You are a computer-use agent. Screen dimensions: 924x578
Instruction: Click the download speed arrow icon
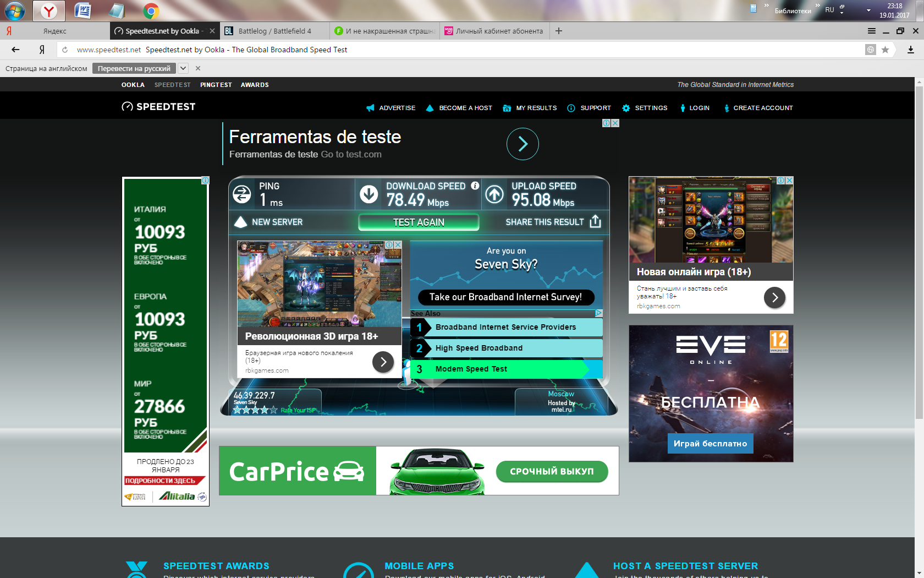pyautogui.click(x=369, y=194)
